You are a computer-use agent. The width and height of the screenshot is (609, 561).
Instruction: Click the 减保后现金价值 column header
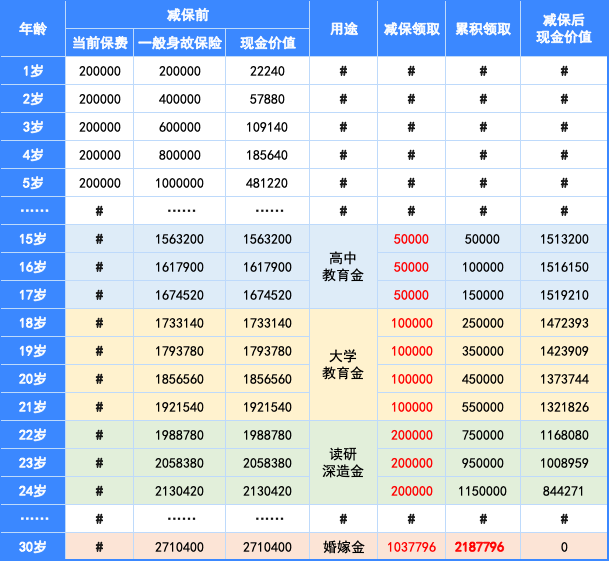564,29
